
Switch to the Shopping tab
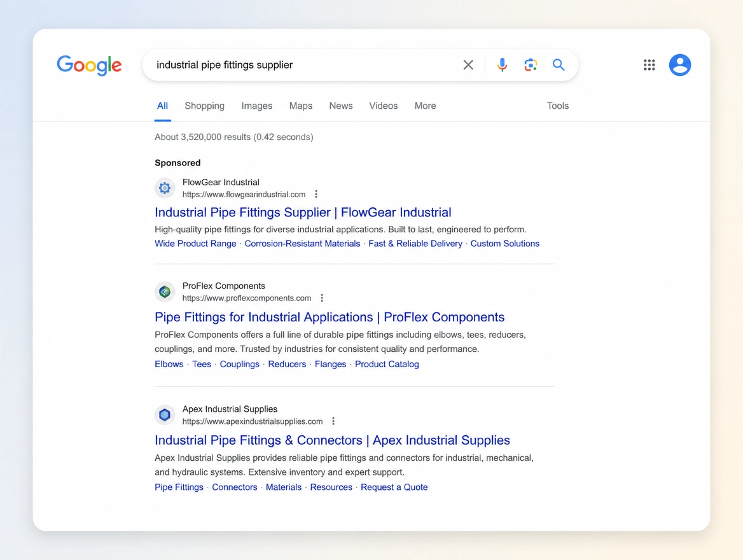coord(204,106)
